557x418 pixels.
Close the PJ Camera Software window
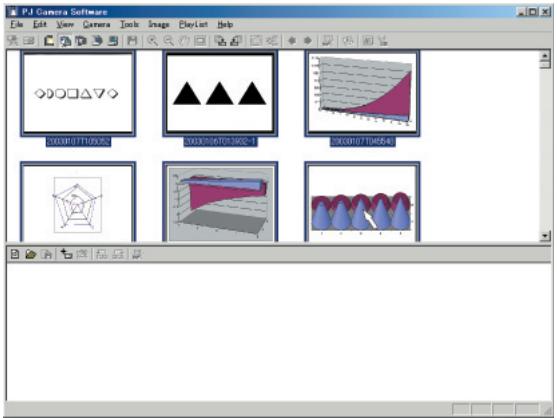tap(545, 12)
